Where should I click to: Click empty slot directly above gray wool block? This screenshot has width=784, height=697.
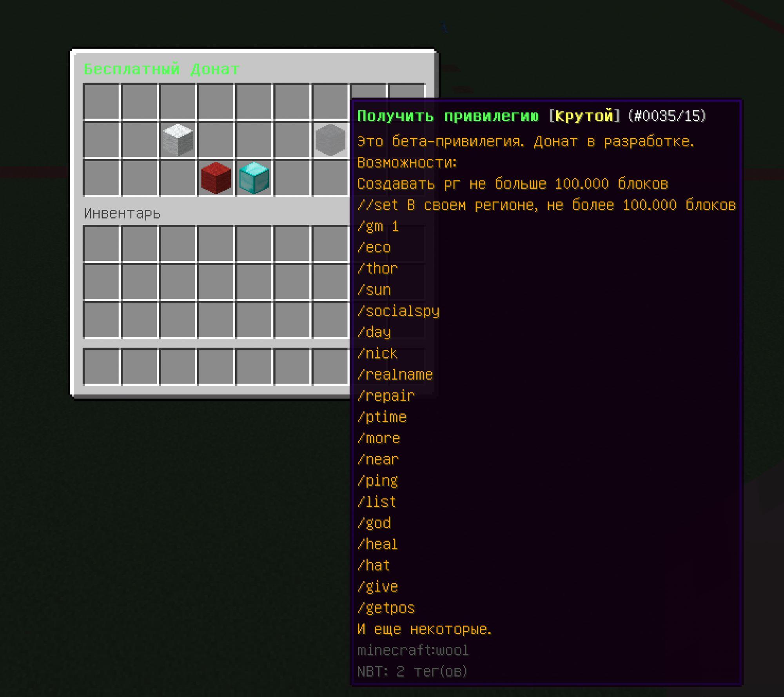[x=330, y=102]
